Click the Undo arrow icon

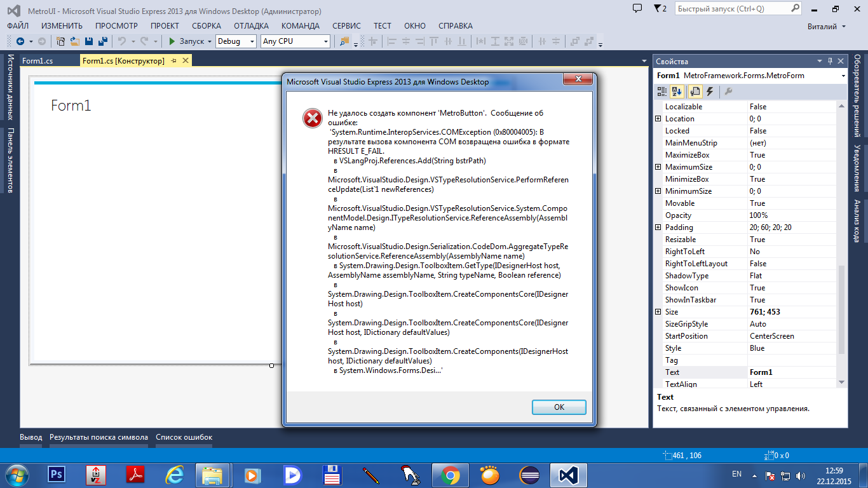(122, 41)
